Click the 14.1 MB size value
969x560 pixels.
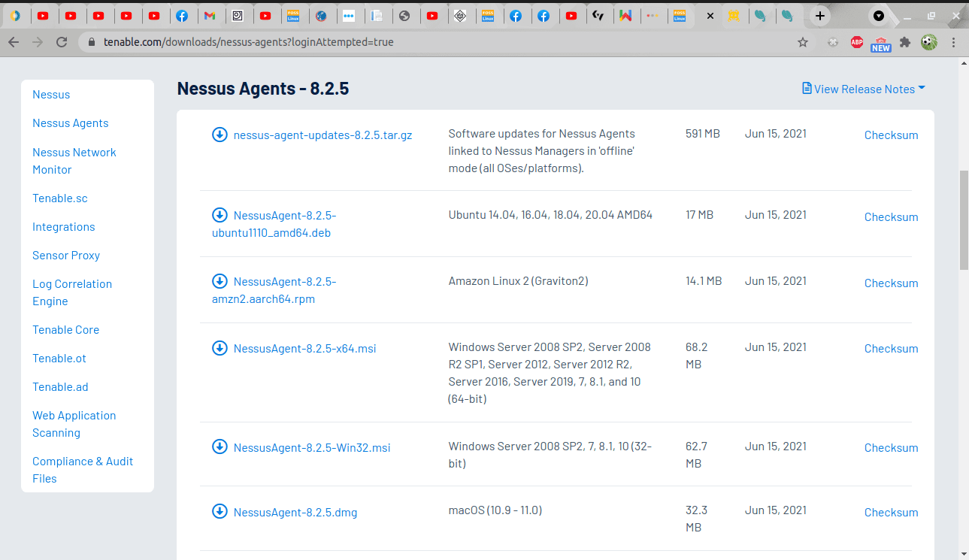pos(704,281)
